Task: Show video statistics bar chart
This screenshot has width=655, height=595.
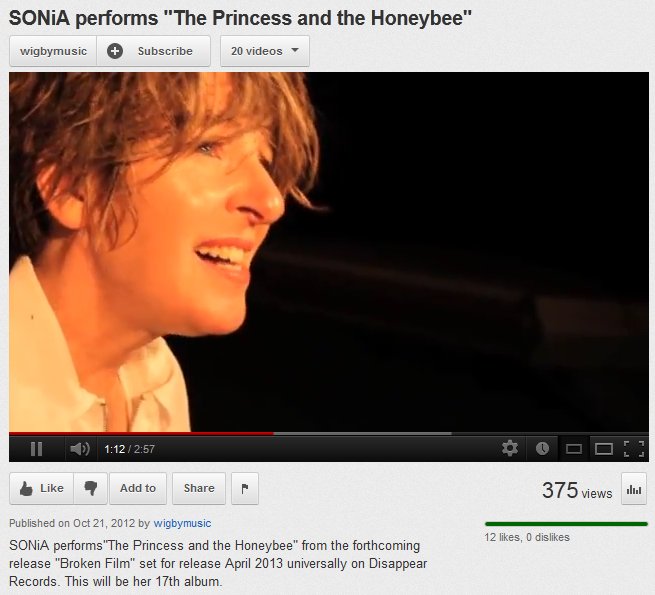Action: [x=634, y=489]
